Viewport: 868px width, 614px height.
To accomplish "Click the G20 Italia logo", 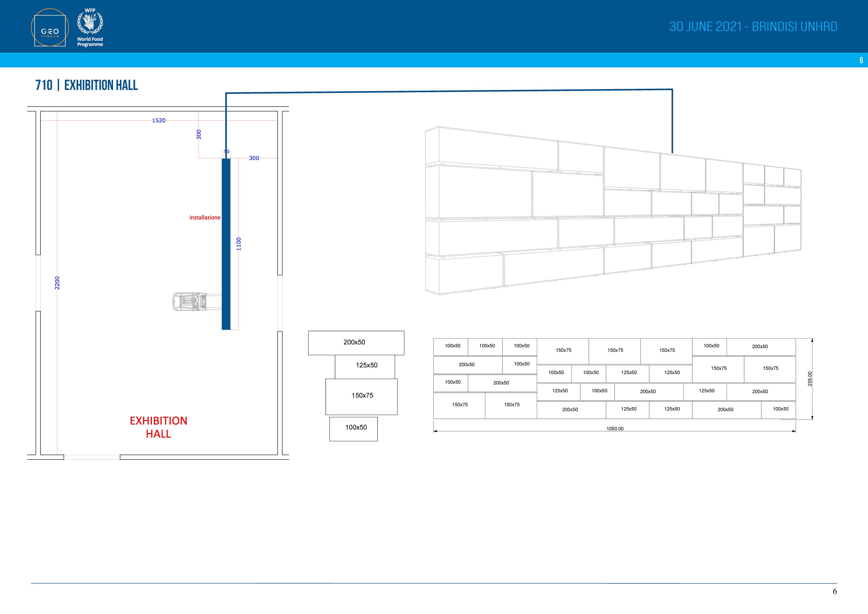I will point(50,28).
